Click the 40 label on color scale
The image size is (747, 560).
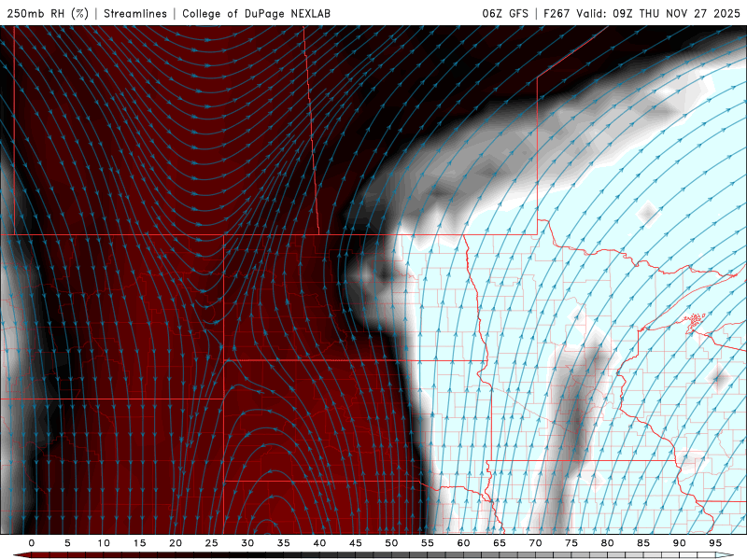point(319,543)
